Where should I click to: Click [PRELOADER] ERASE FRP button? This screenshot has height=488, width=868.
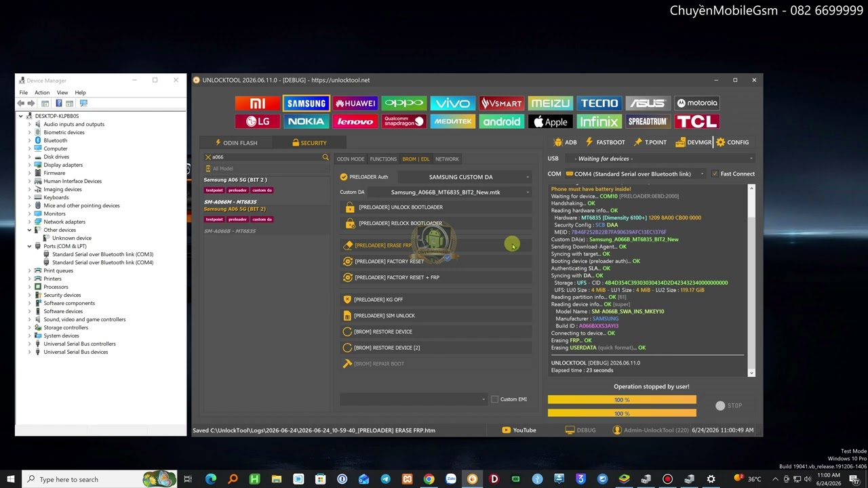pyautogui.click(x=435, y=245)
